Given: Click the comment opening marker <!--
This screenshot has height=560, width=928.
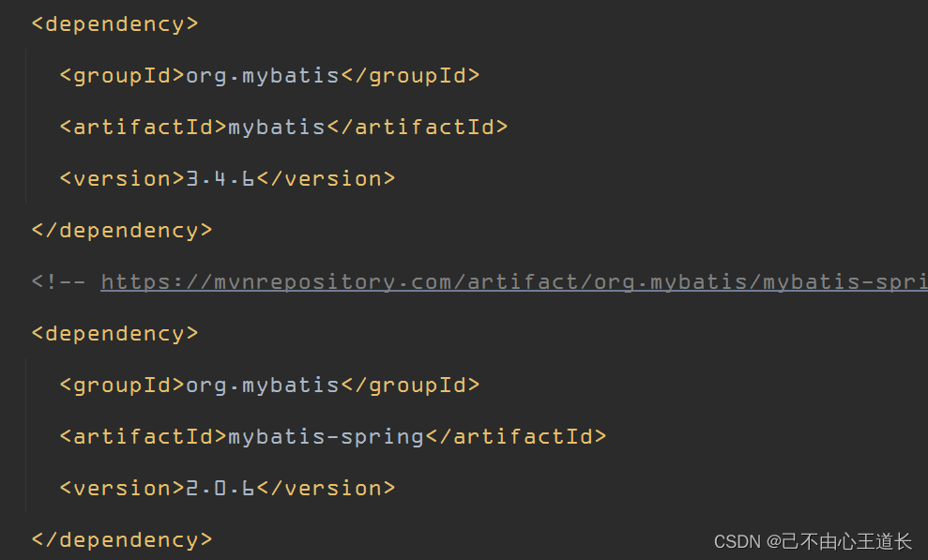Looking at the screenshot, I should tap(58, 282).
